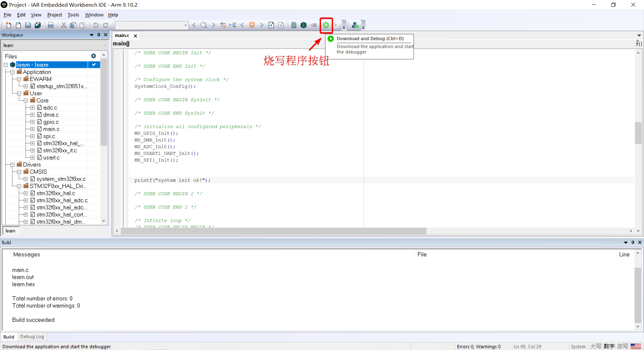
Task: Click the Print toolbar icon
Action: (x=51, y=25)
